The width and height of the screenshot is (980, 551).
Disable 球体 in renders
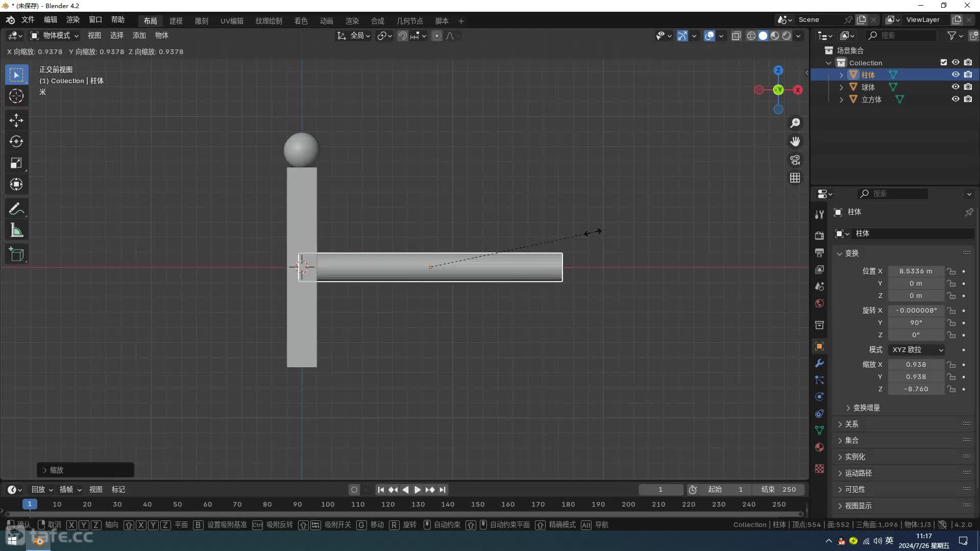[x=968, y=87]
